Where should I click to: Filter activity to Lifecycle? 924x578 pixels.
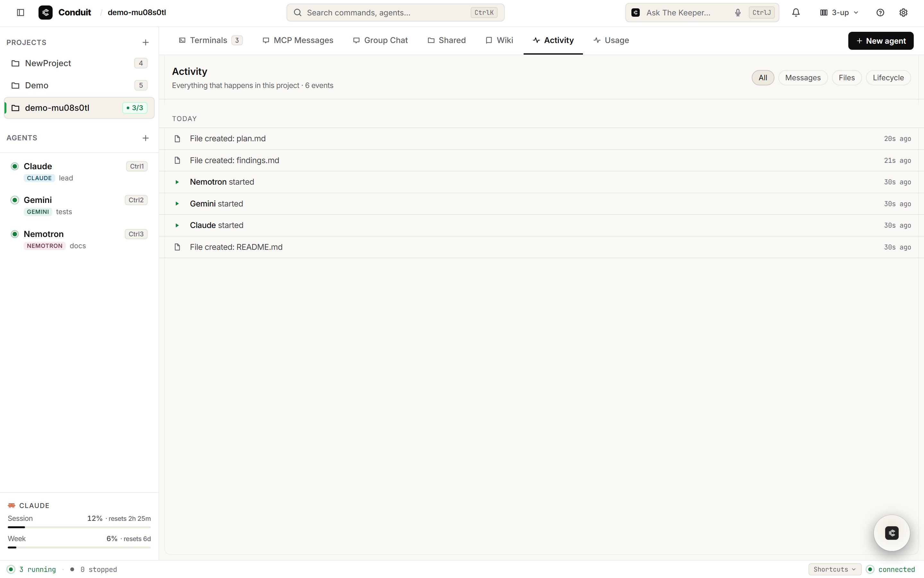(x=888, y=78)
